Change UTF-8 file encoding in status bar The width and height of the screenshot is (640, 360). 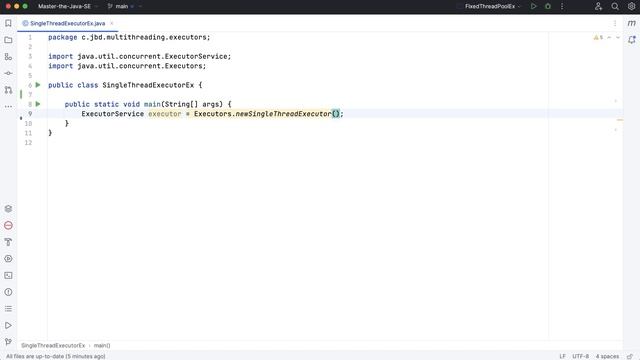tap(580, 356)
